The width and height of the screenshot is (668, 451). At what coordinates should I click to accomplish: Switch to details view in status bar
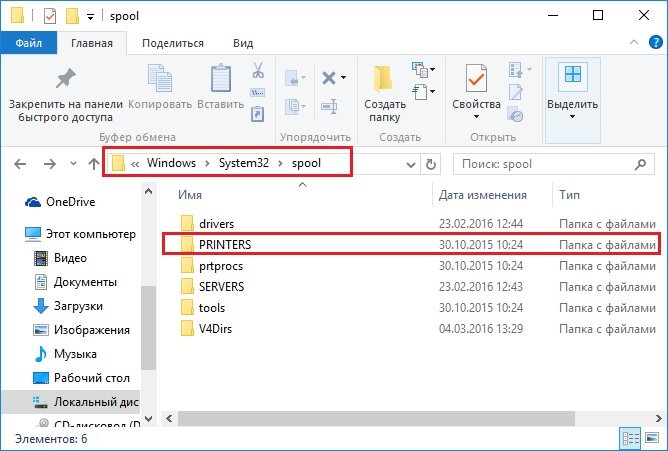[x=631, y=438]
